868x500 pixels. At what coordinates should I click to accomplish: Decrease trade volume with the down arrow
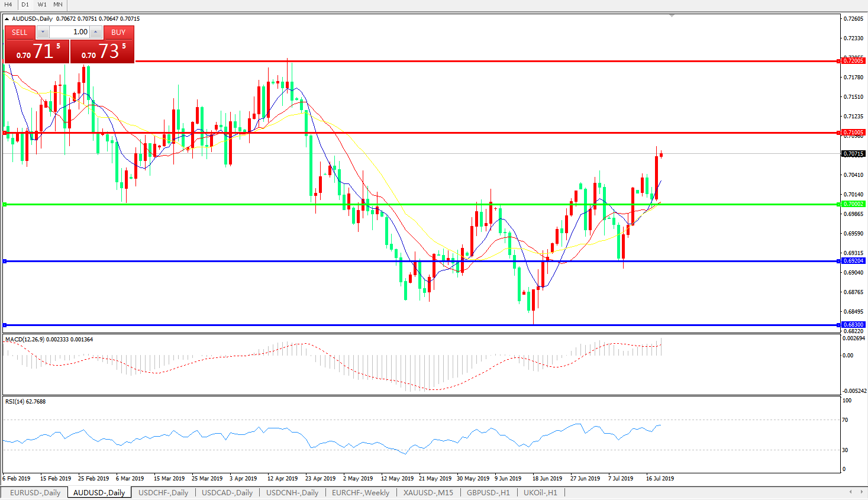pyautogui.click(x=43, y=32)
